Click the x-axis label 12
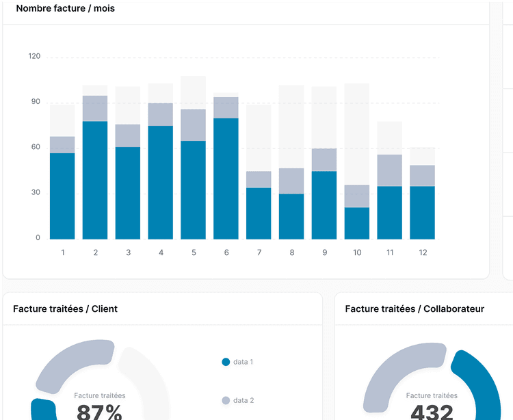 tap(423, 252)
